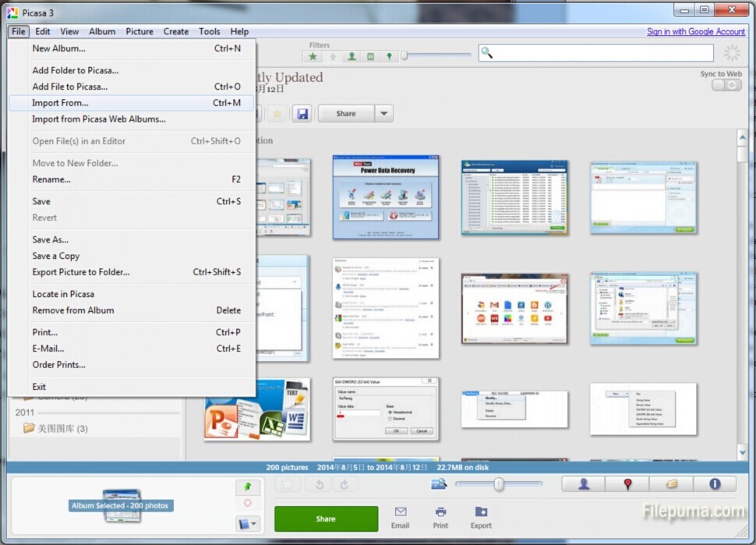Click the blue floppy disk save icon
Screen dimensions: 756x545
(x=302, y=114)
